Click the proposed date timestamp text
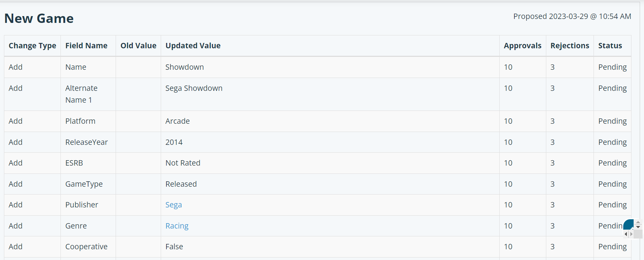Screen dimensions: 644x260 (572, 16)
